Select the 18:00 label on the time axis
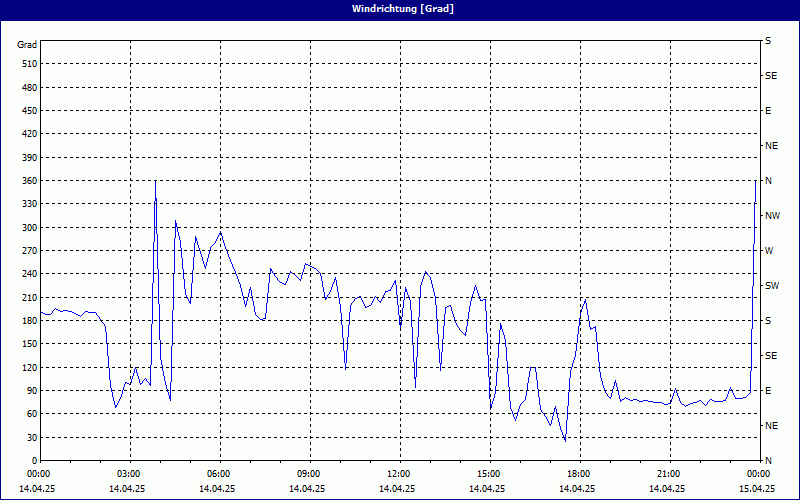This screenshot has height=500, width=800. (580, 474)
